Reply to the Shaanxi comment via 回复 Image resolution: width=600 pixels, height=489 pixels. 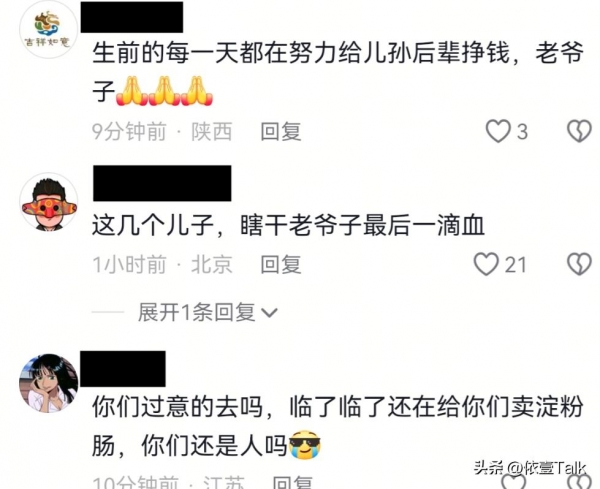pos(281,131)
